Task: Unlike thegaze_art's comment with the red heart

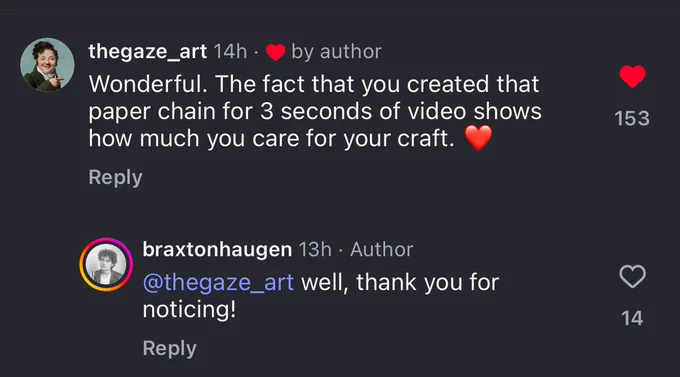Action: [632, 77]
